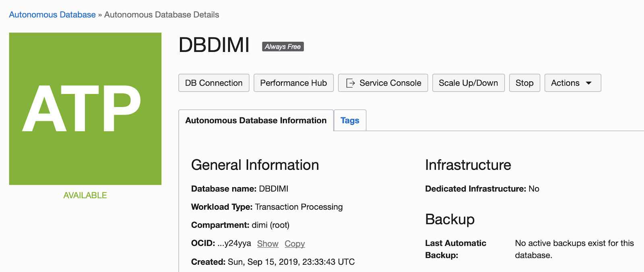Click the AVAILABLE status label
Screen dimensions: 644x272
point(85,195)
